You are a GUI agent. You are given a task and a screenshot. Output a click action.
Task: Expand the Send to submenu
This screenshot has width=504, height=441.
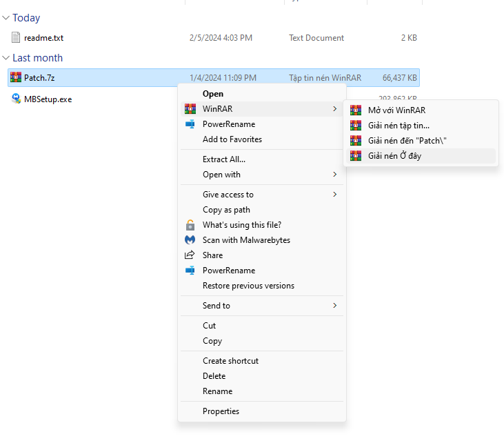tap(335, 306)
